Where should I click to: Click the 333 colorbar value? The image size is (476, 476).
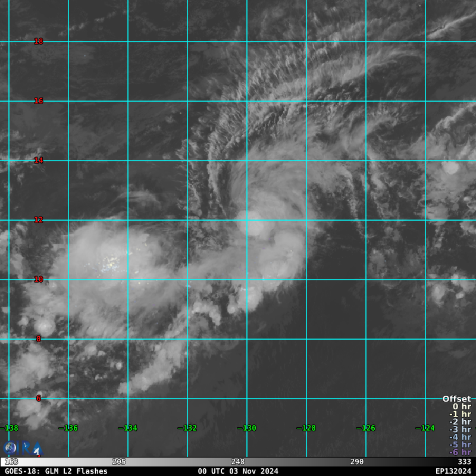(x=465, y=462)
